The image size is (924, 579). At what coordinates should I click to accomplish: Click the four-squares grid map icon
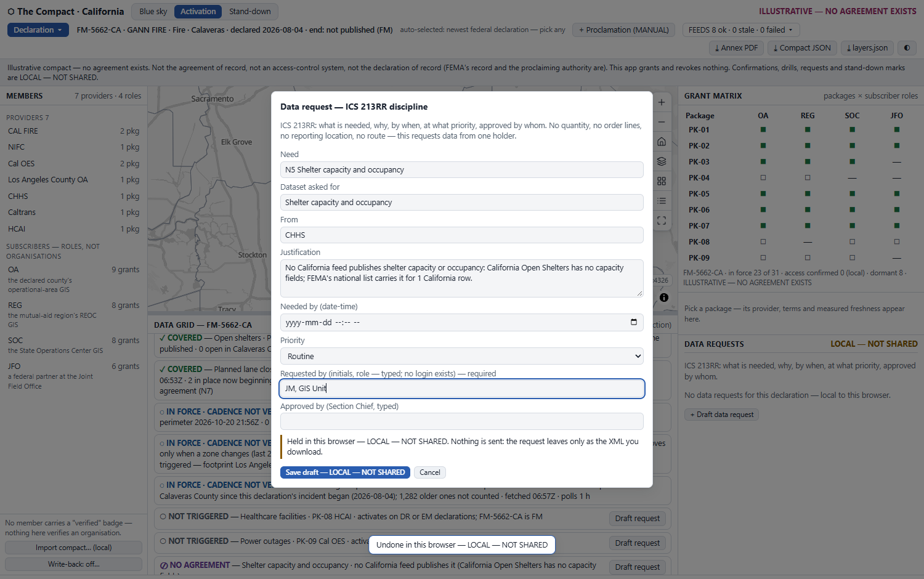pos(662,181)
